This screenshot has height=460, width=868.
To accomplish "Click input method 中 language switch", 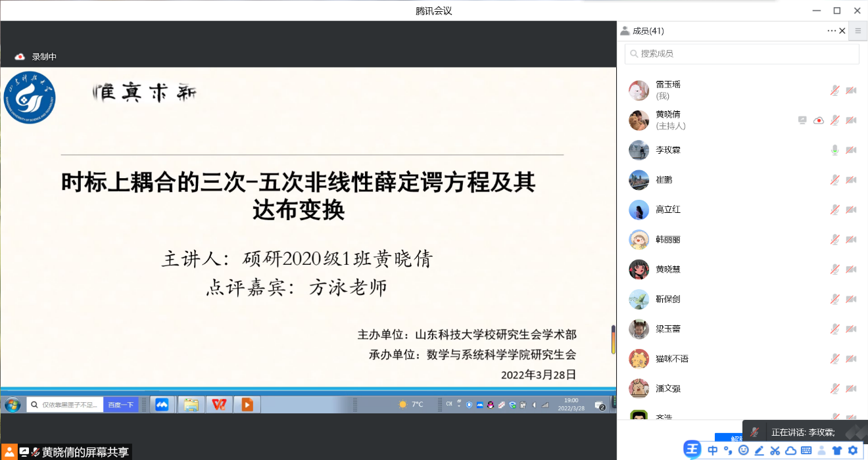I will tap(713, 451).
